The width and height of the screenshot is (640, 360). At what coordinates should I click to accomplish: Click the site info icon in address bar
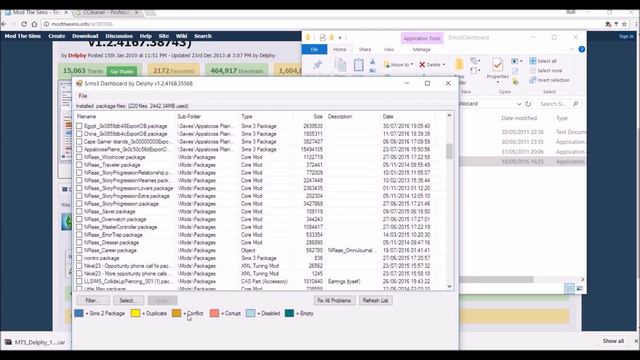(x=46, y=24)
